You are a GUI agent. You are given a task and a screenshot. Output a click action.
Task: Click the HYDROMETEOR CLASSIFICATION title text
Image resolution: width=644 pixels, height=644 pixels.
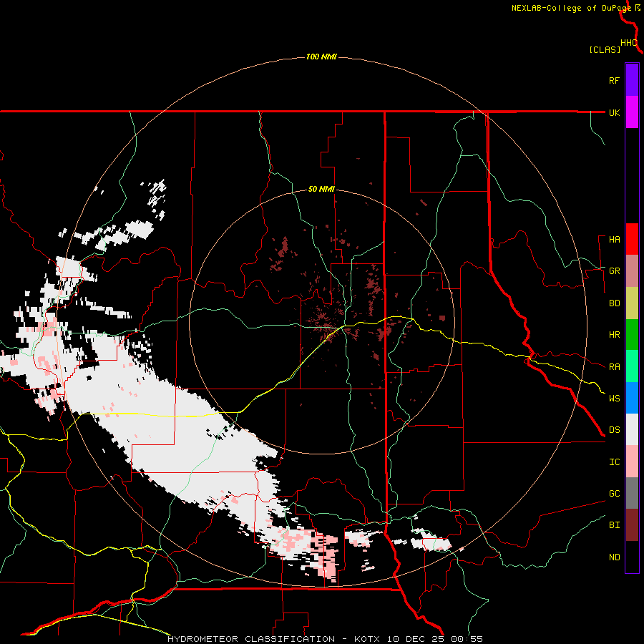(x=251, y=639)
